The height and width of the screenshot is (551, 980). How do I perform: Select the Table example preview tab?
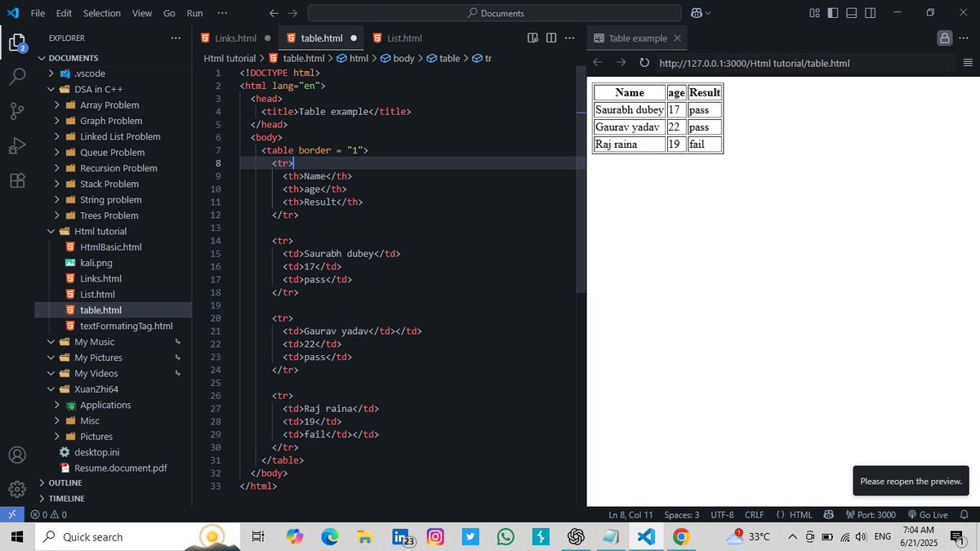coord(637,38)
